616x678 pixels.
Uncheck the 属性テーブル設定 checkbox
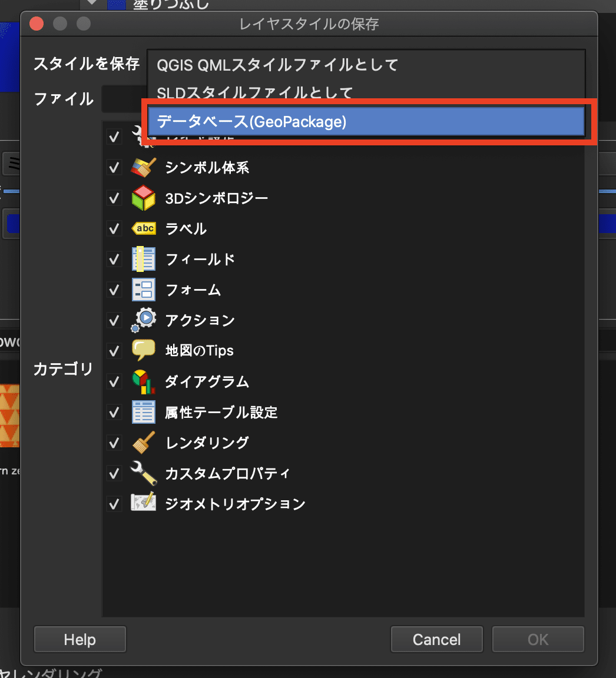coord(114,412)
